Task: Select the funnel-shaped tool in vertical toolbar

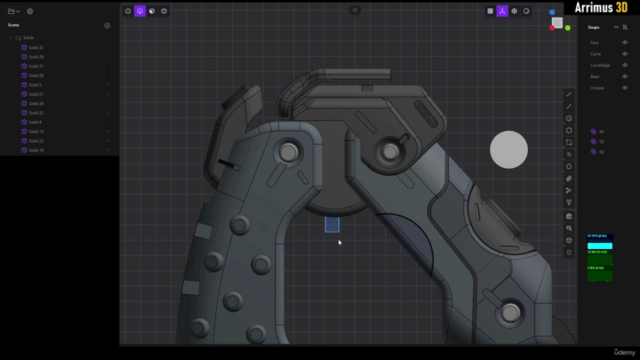Action: (569, 202)
